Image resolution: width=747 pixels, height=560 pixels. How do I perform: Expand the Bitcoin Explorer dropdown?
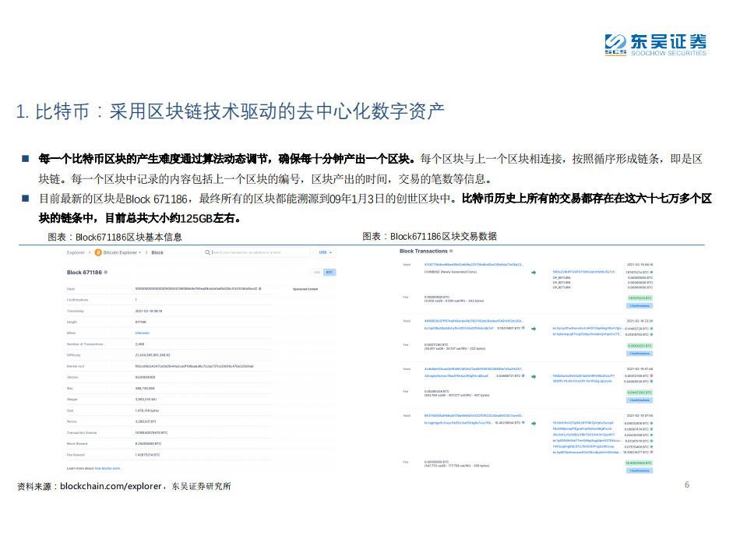click(x=139, y=252)
